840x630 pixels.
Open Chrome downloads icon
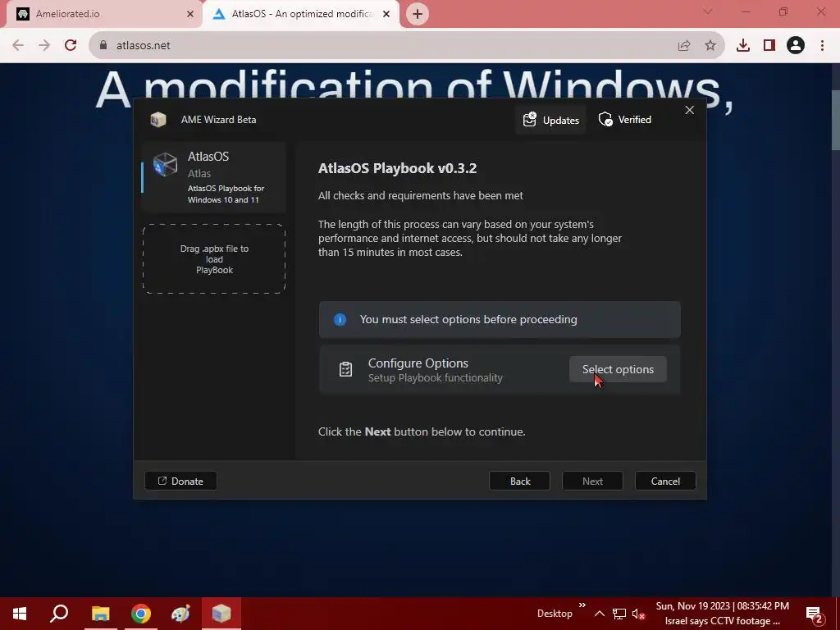[x=743, y=46]
